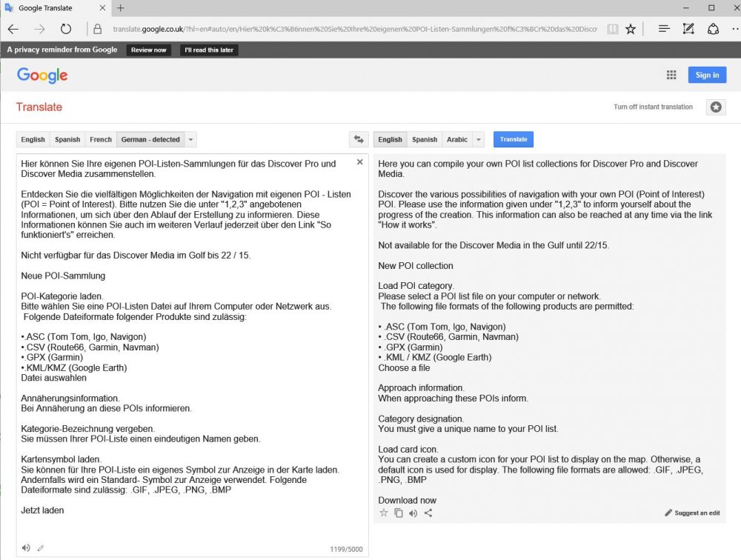The height and width of the screenshot is (560, 741).
Task: Go back to the previous page
Action: tap(13, 30)
